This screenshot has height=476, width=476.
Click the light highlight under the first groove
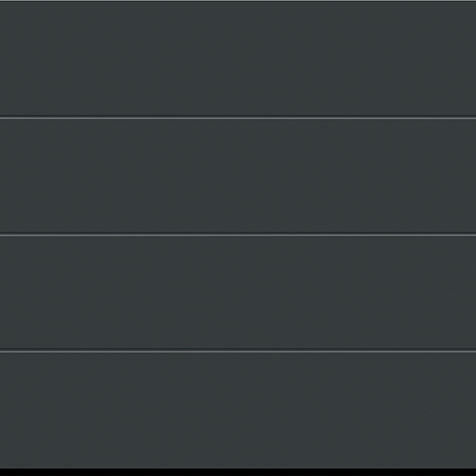(x=238, y=118)
